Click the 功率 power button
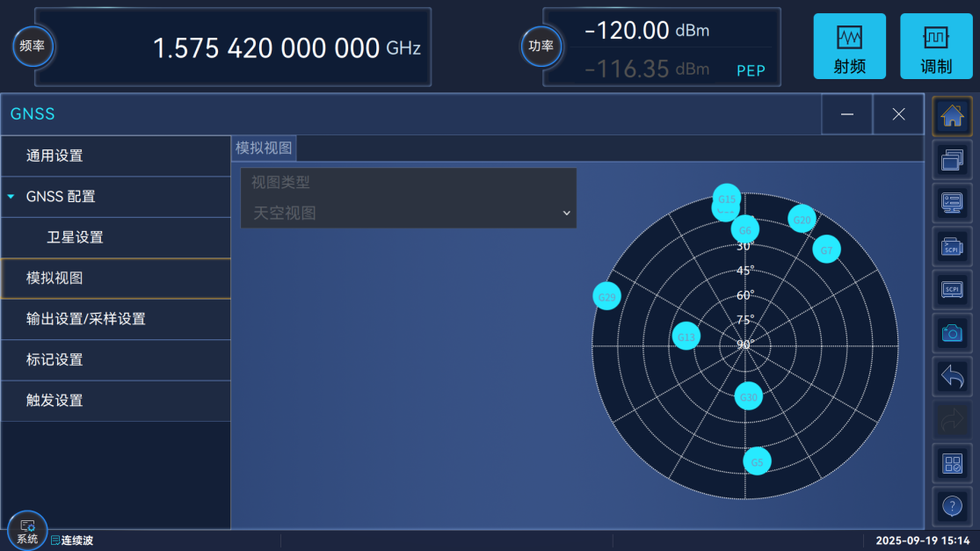980x551 pixels. (x=541, y=47)
